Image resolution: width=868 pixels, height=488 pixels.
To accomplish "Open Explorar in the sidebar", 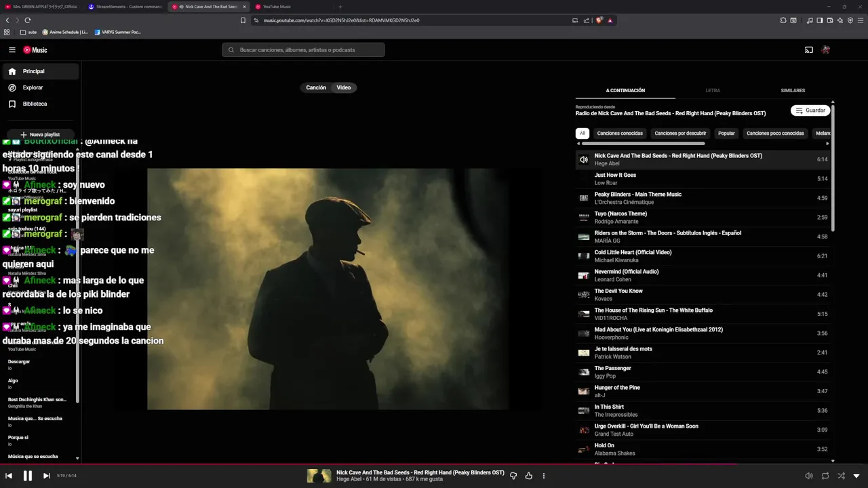I will (40, 87).
